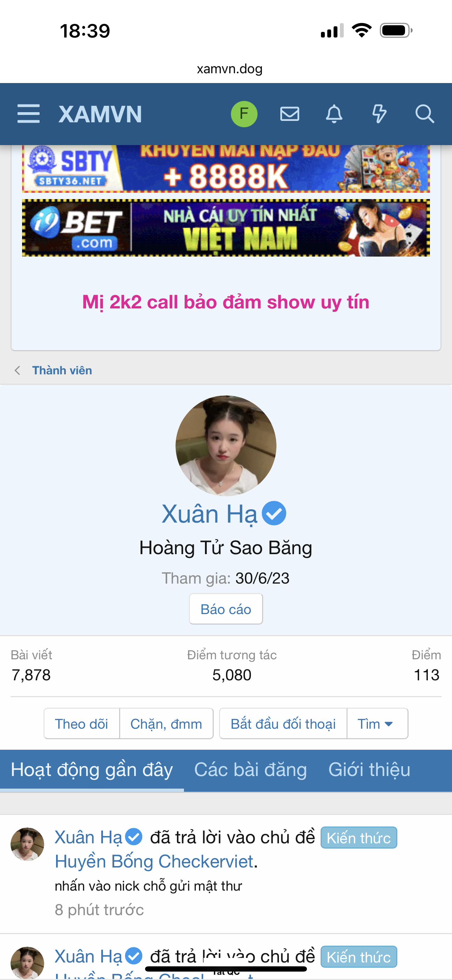Tap the green F account avatar
452x980 pixels.
click(244, 114)
